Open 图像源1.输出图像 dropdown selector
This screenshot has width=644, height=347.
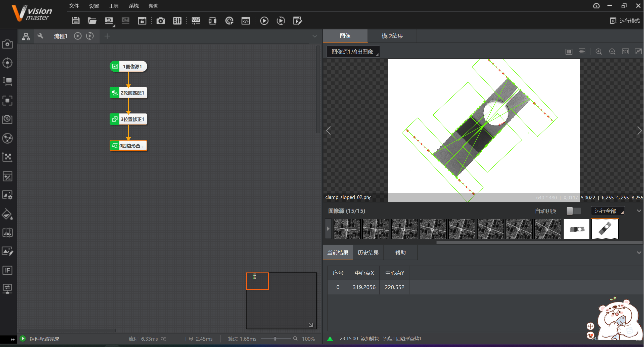[353, 52]
